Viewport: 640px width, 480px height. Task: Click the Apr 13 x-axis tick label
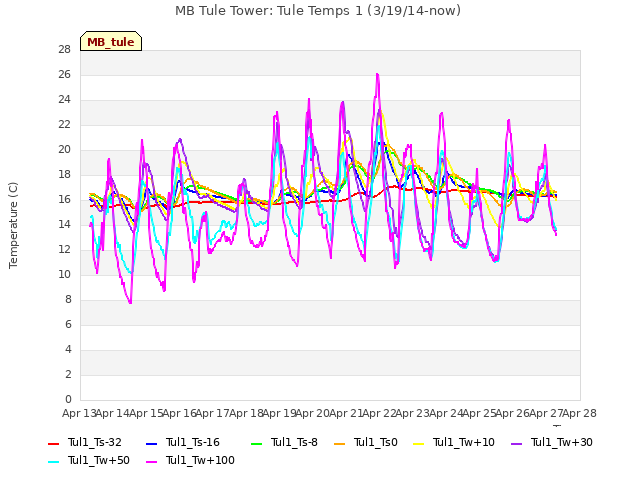tap(79, 413)
